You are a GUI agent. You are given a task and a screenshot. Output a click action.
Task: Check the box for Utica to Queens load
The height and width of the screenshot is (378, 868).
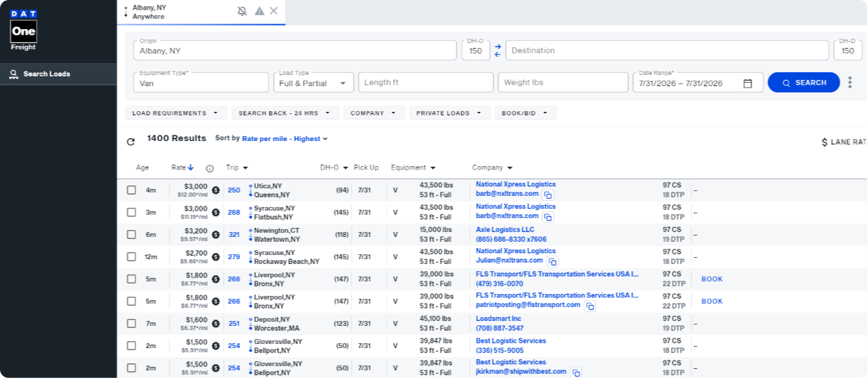pyautogui.click(x=131, y=190)
